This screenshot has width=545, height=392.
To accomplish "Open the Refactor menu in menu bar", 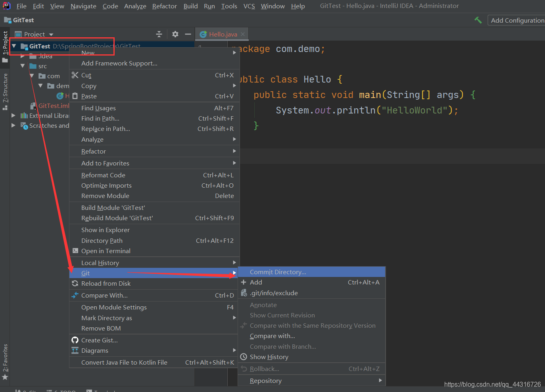I will pos(165,6).
